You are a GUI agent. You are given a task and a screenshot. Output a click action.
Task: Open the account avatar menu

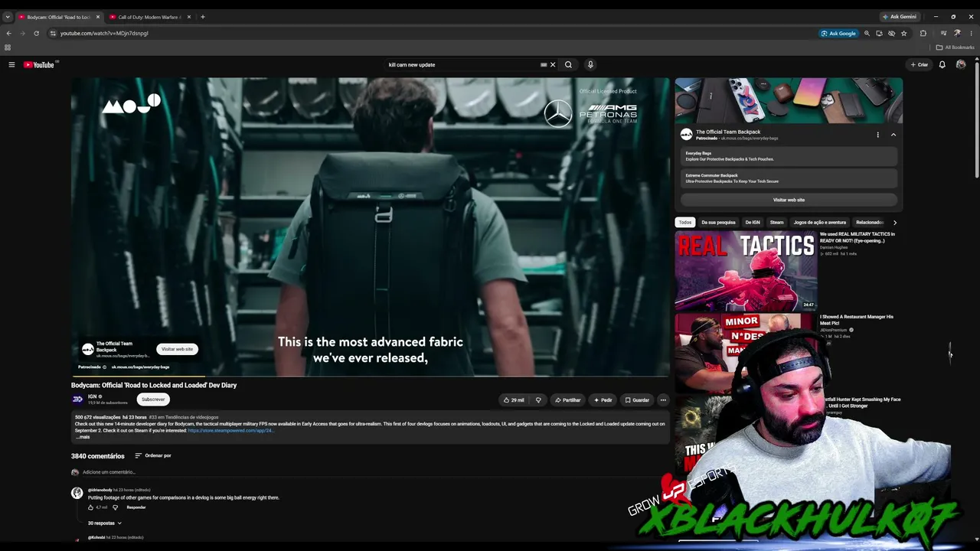click(961, 65)
